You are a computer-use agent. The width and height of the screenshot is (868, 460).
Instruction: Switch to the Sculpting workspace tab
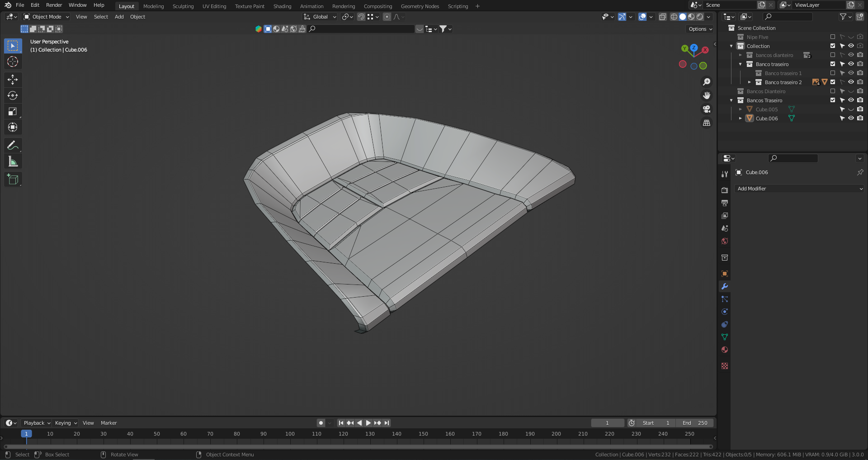(x=183, y=6)
